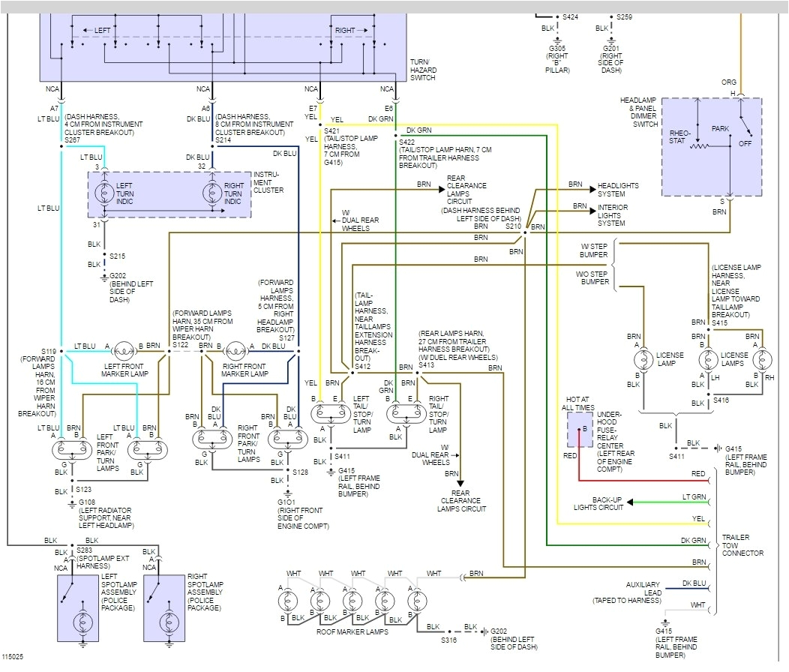Click the right tail/stop/turn lamp symbol

point(404,413)
